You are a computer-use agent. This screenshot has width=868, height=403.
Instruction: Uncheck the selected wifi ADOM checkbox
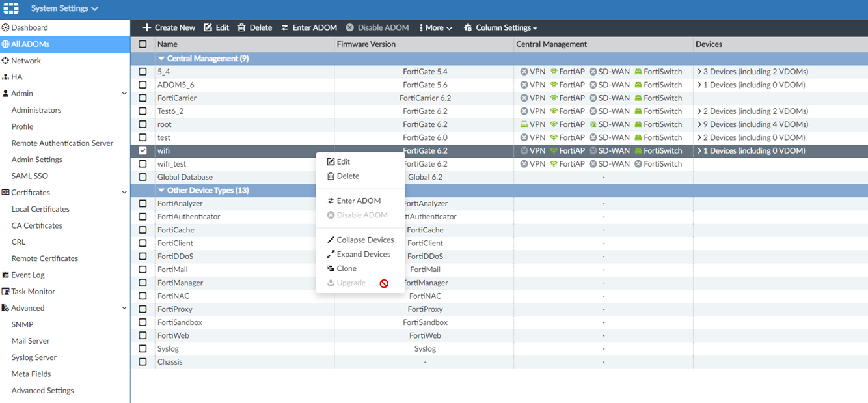point(142,150)
